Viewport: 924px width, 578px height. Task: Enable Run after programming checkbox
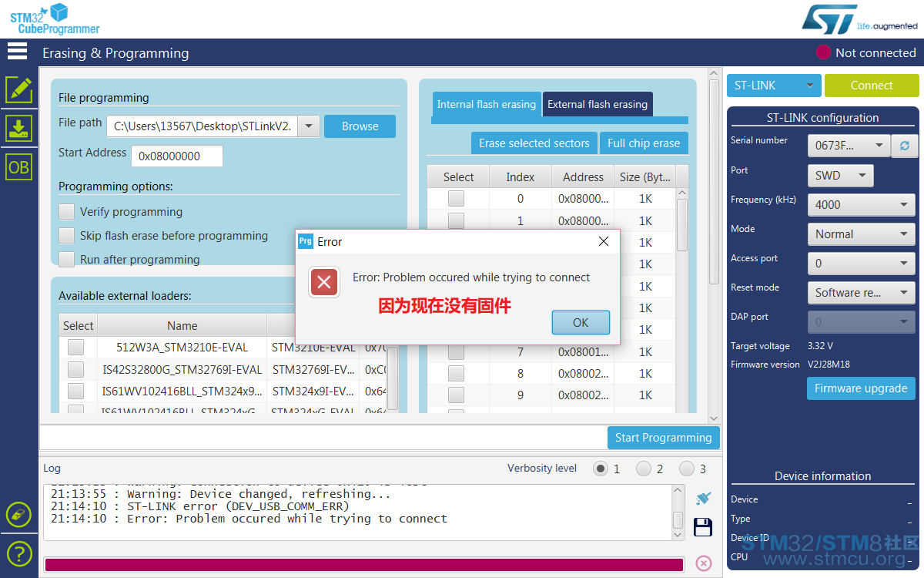[67, 259]
